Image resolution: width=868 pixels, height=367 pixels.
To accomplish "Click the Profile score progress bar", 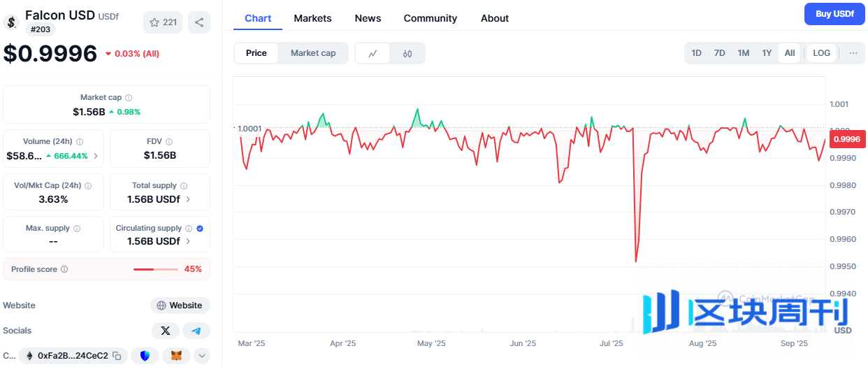I will pos(156,269).
